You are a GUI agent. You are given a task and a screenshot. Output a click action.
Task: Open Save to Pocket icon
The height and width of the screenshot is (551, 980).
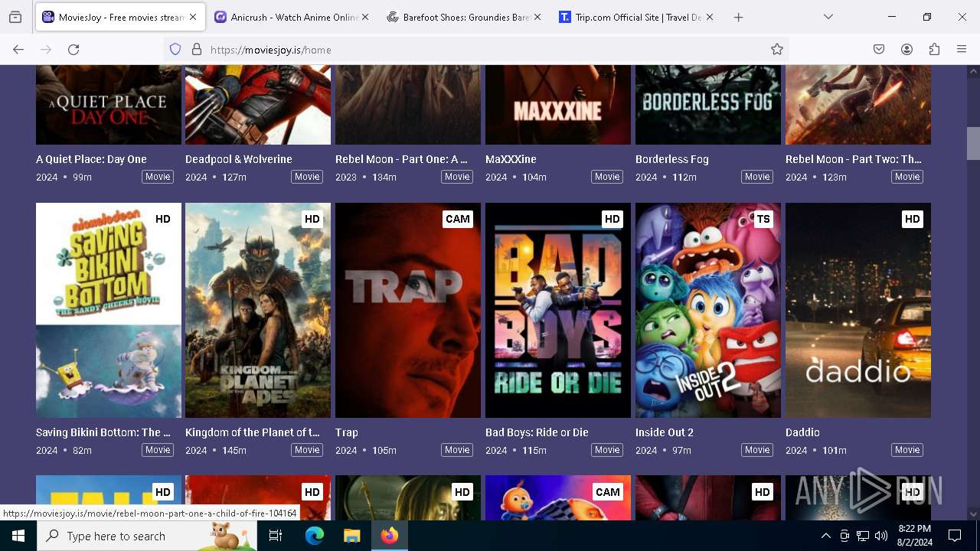click(879, 49)
